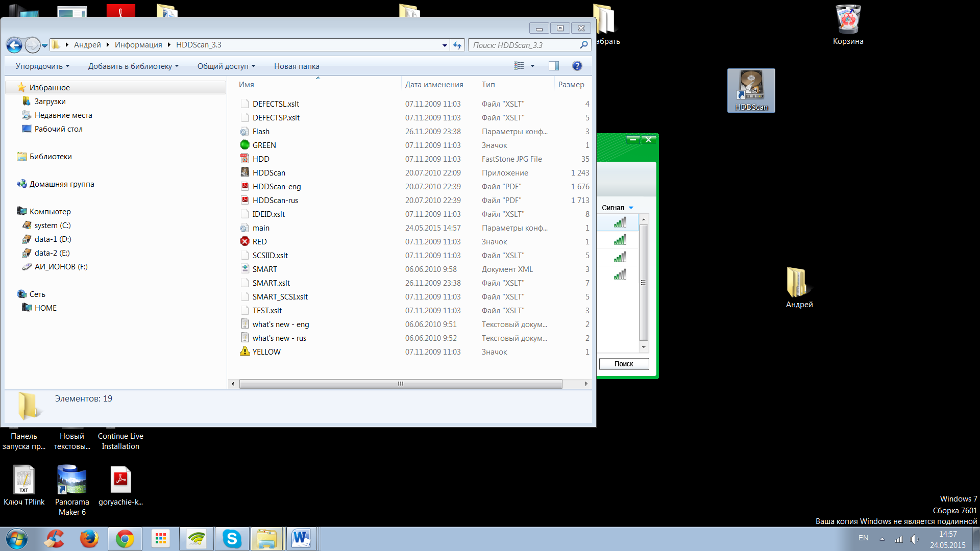Open Google Chrome from the taskbar
The height and width of the screenshot is (551, 980).
point(125,538)
